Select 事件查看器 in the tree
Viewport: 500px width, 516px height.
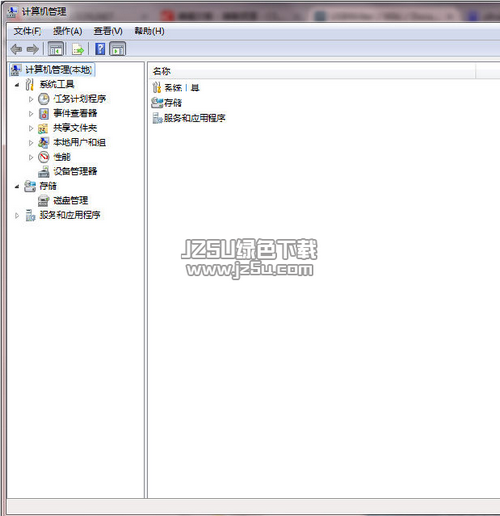(x=75, y=113)
